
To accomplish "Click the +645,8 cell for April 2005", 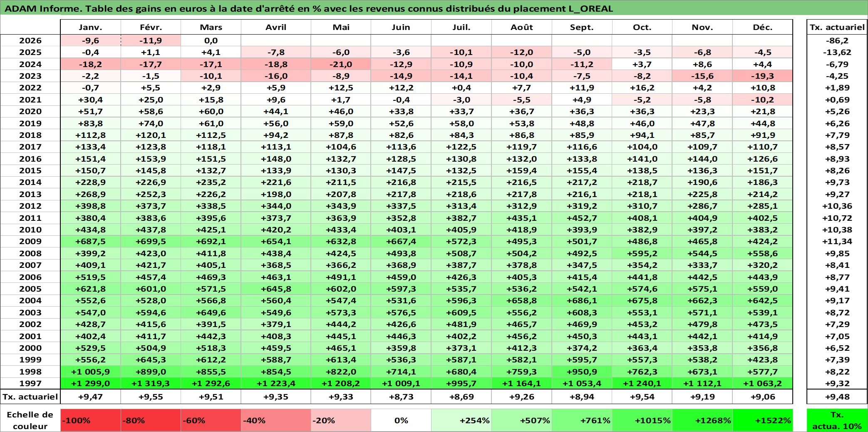I will [x=276, y=289].
